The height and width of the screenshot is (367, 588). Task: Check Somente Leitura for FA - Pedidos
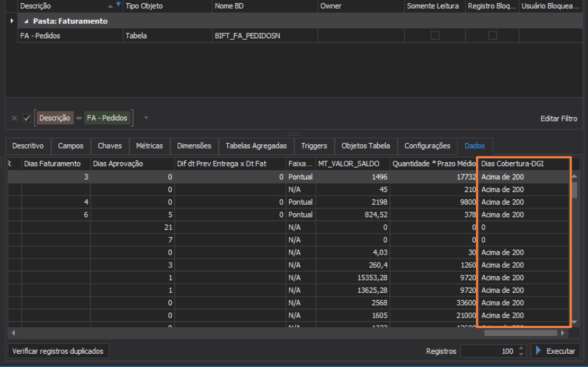pyautogui.click(x=434, y=36)
